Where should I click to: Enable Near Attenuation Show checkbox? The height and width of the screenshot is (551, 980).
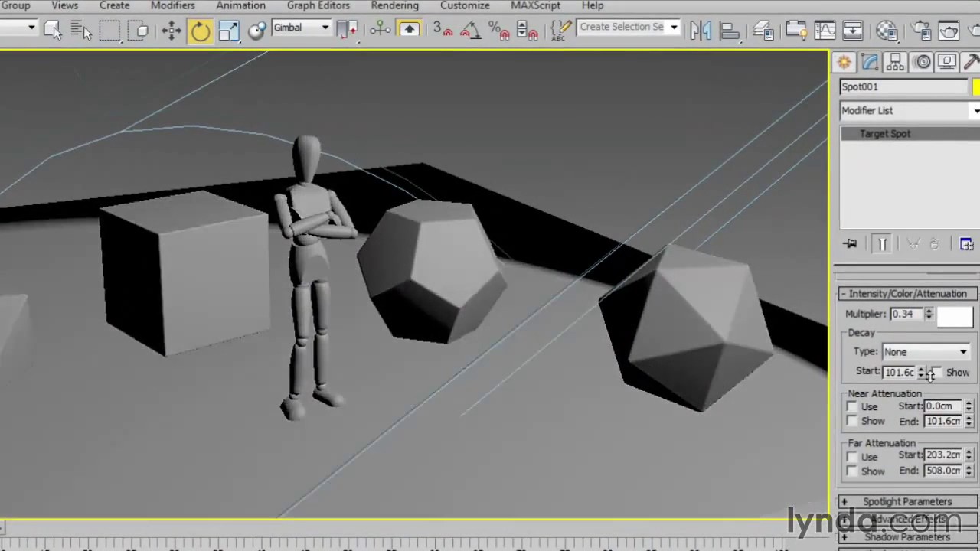pos(851,421)
